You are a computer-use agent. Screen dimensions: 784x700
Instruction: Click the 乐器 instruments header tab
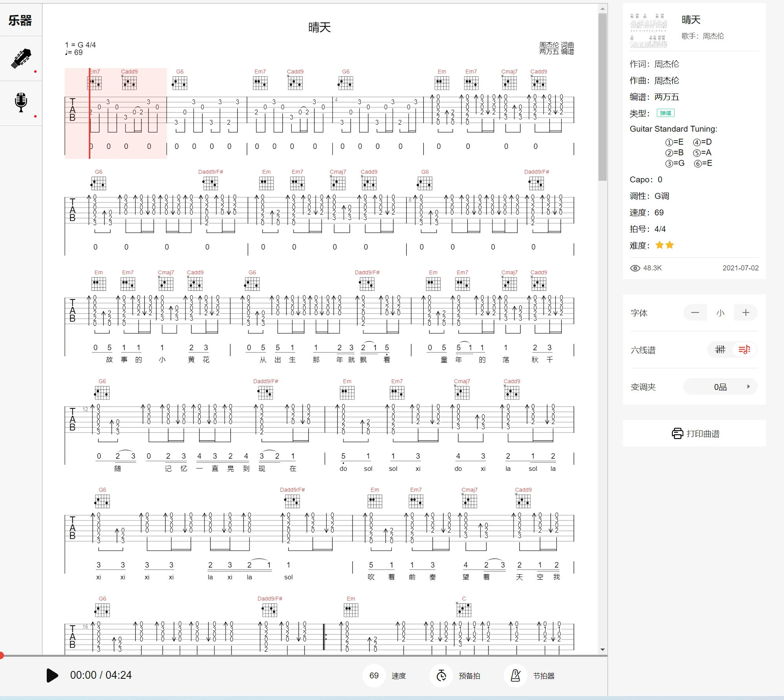[20, 20]
